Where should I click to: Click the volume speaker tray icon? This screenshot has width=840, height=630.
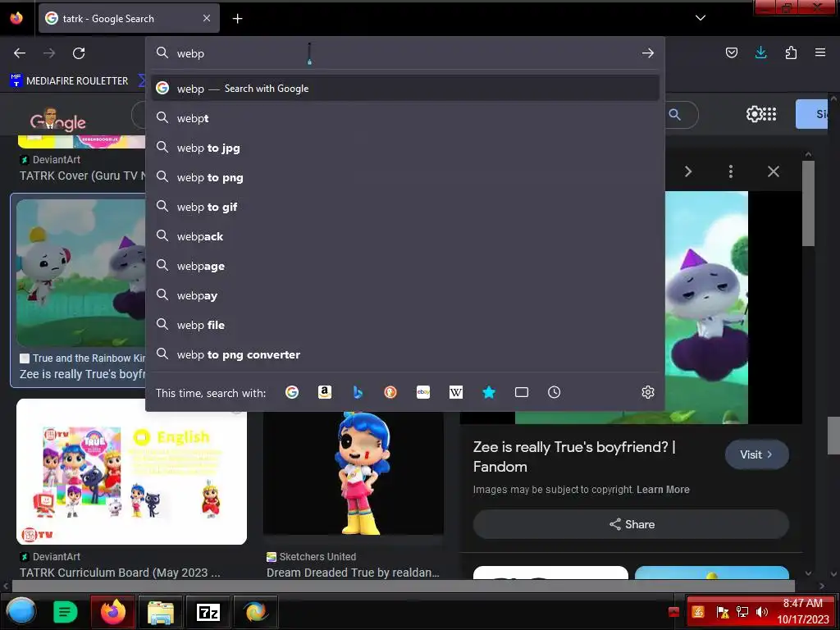(761, 611)
